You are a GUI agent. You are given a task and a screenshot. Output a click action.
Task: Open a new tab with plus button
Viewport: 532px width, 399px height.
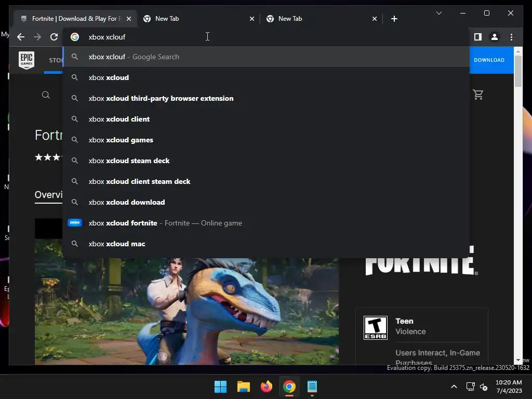tap(394, 19)
